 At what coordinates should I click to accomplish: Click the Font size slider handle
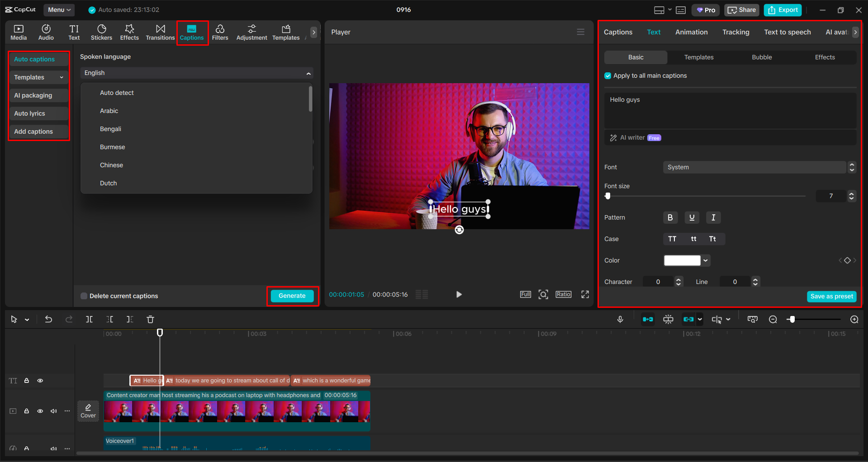pyautogui.click(x=608, y=196)
